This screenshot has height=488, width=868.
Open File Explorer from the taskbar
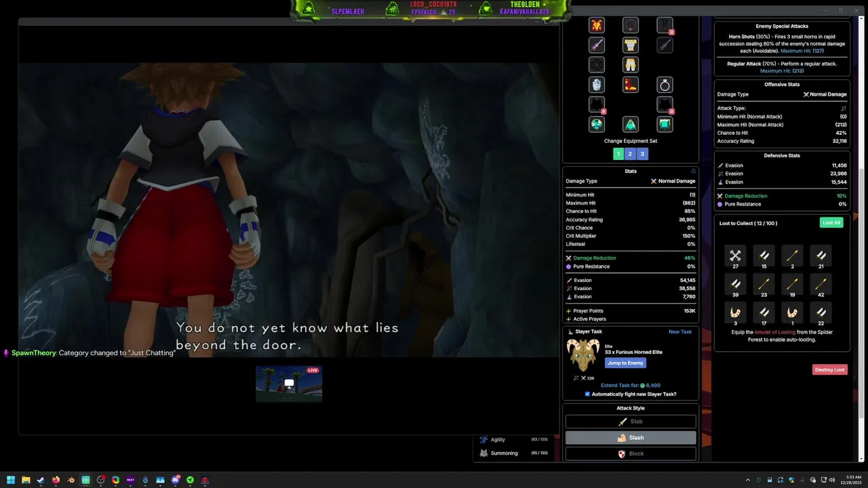tap(26, 480)
